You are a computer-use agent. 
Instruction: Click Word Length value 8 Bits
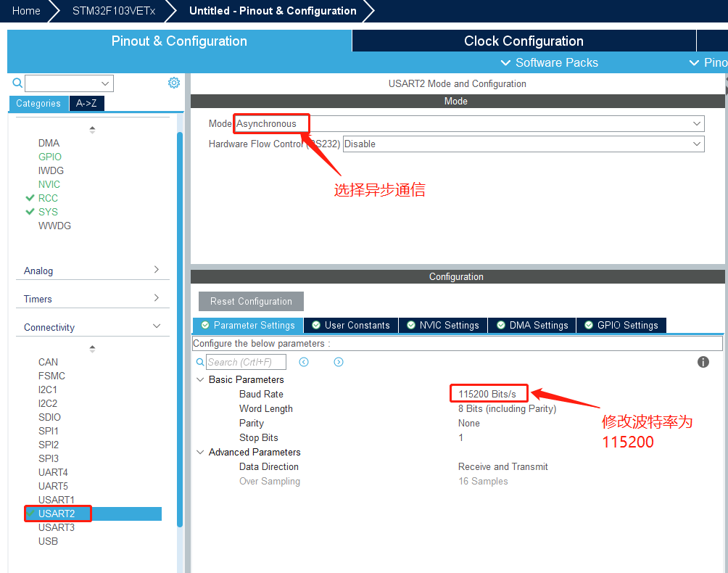(x=507, y=408)
